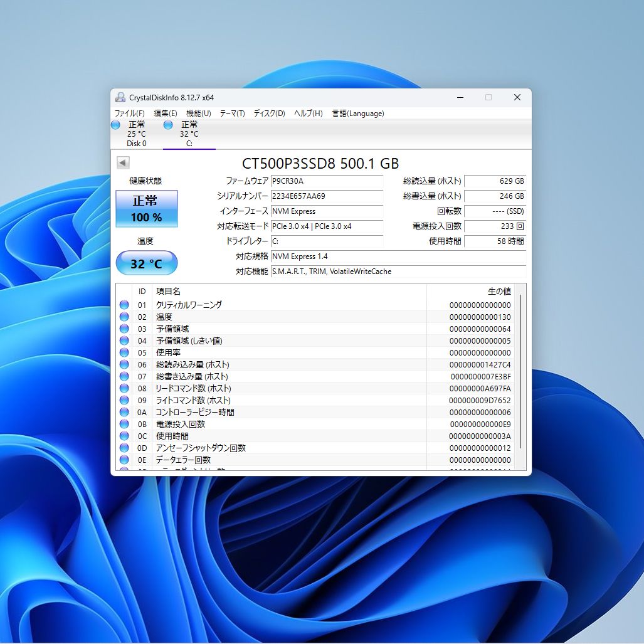Screen dimensions: 644x644
Task: Click raw value 00000000A697FA
Action: 480,389
